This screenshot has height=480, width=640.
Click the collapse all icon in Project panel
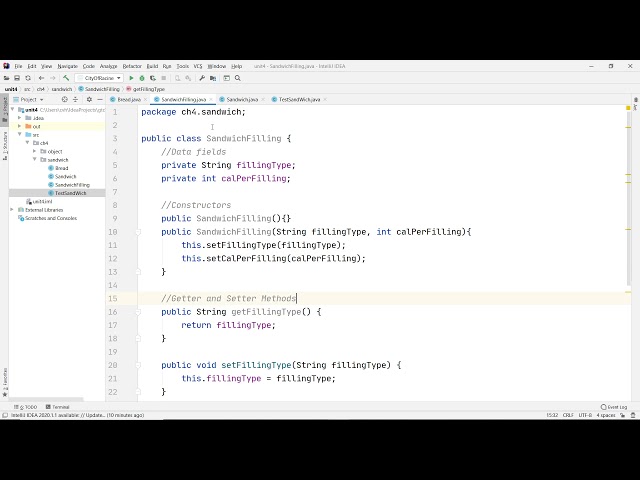[76, 99]
